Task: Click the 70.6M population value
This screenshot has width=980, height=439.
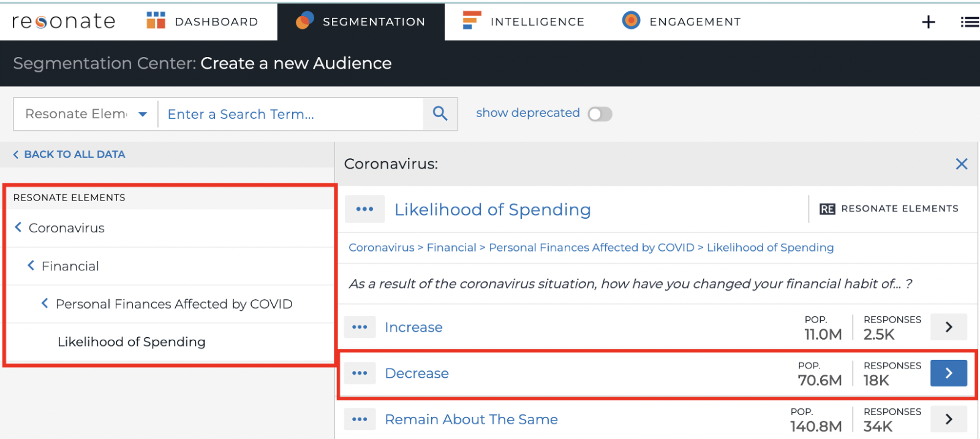Action: pos(820,380)
